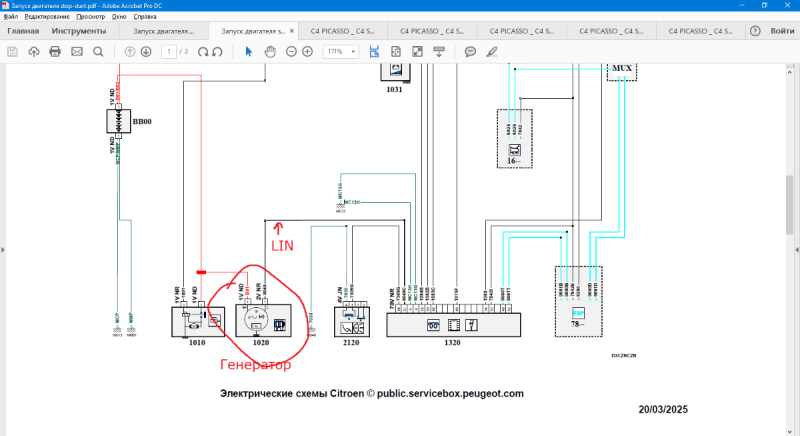Open the Файл menu
Screen dimensions: 800x436
pos(10,17)
